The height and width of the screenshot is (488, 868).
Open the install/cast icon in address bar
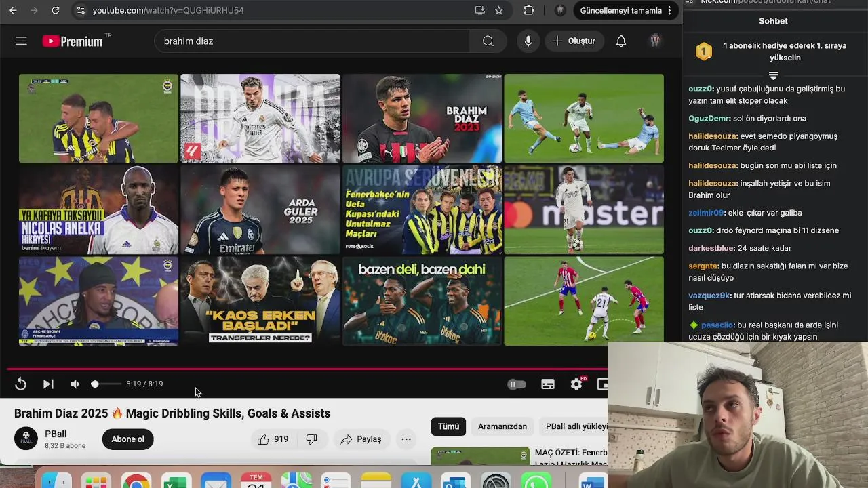[x=479, y=10]
